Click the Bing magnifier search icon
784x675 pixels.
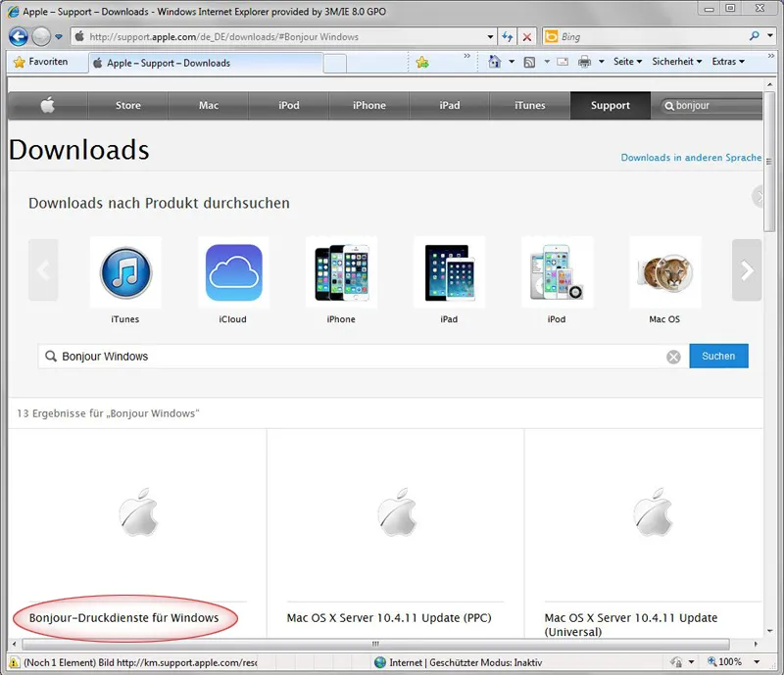[755, 36]
